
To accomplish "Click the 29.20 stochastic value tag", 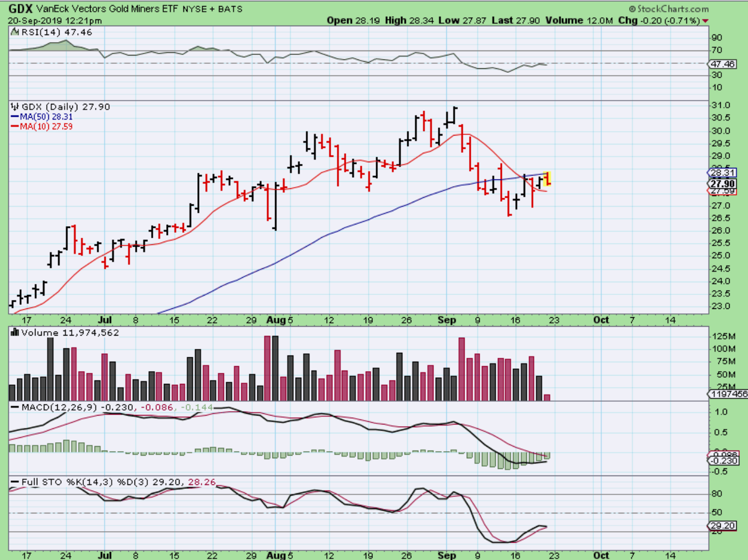I will pos(722,526).
